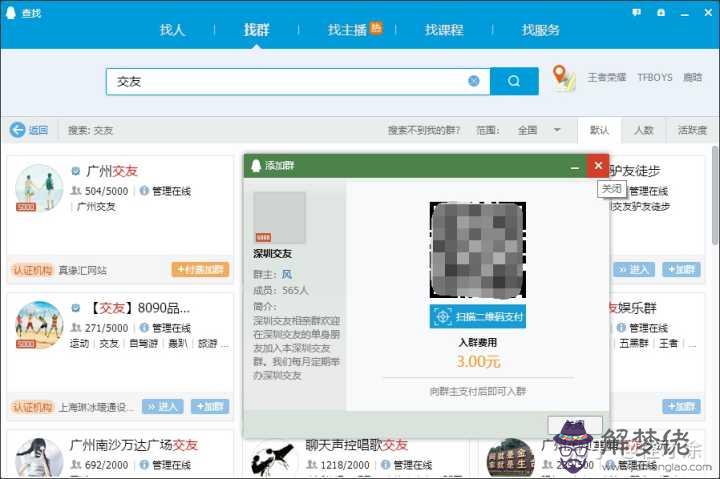720x479 pixels.
Task: Click the 搜索不到我的群? link
Action: [423, 130]
